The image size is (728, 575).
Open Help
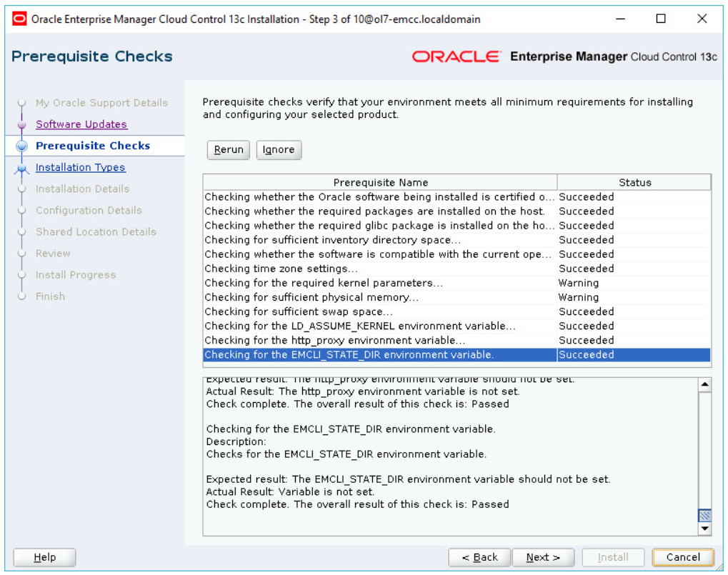tap(44, 557)
